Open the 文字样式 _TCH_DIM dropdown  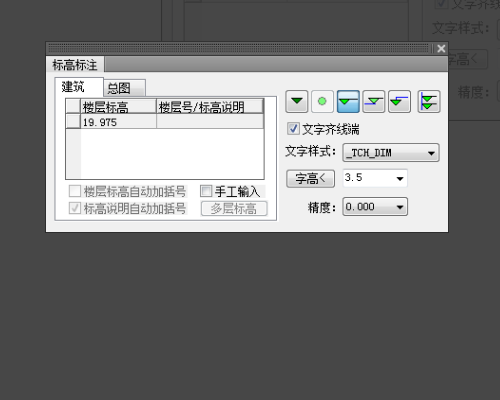(x=391, y=153)
